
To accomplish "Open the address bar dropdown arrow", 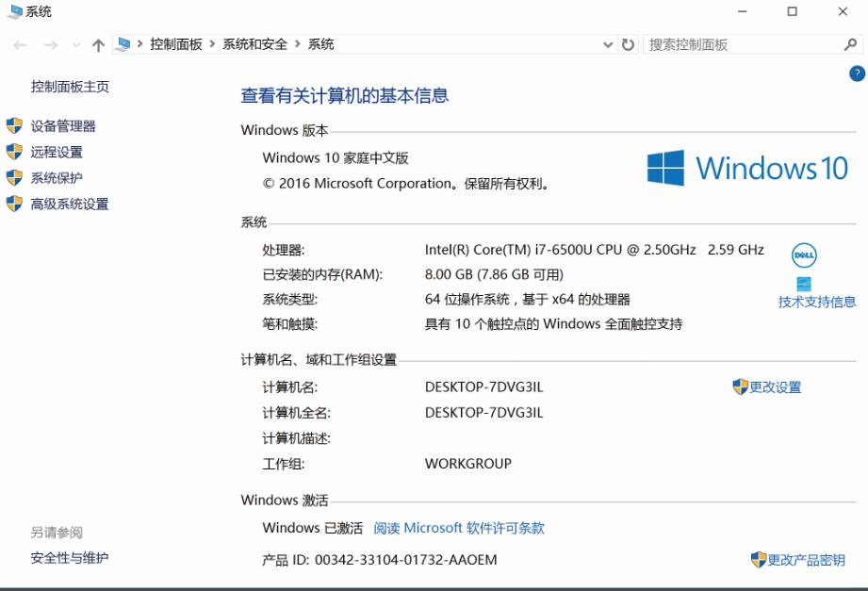I will 609,43.
